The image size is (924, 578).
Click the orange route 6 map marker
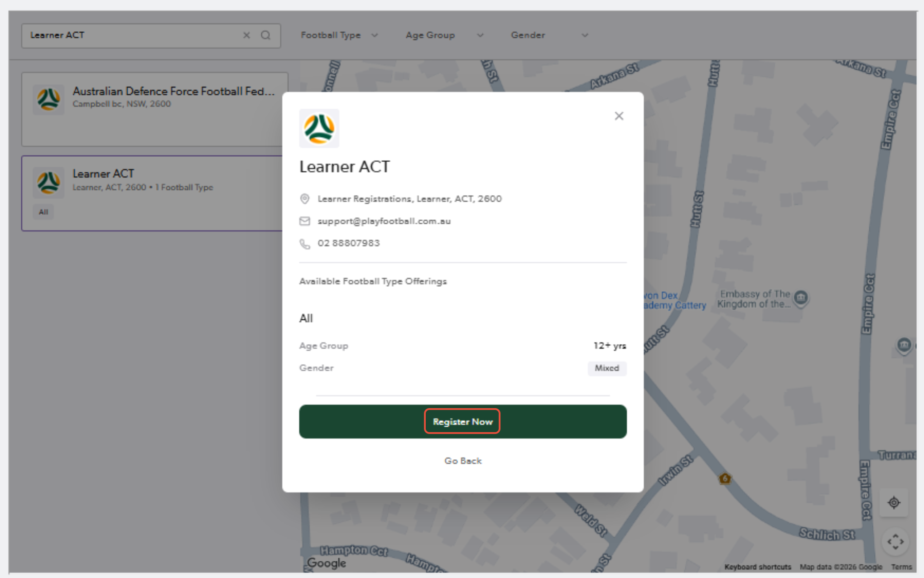[x=725, y=478]
